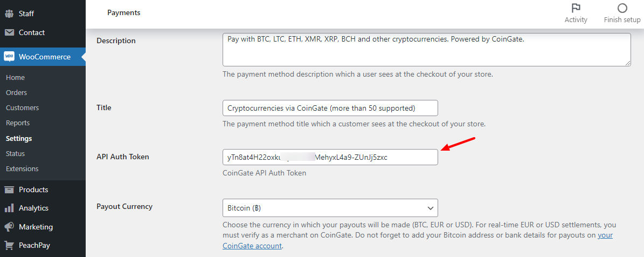
Task: Click the Marketing megaphone icon
Action: [9, 227]
